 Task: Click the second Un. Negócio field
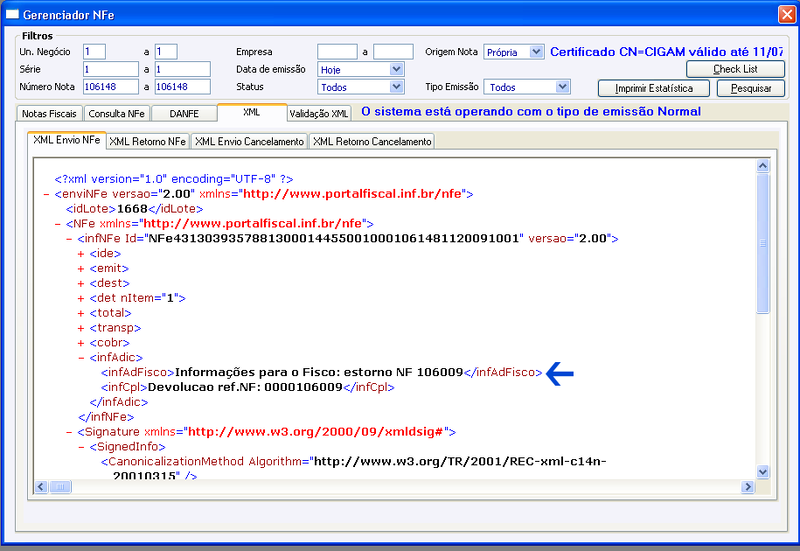pos(166,52)
